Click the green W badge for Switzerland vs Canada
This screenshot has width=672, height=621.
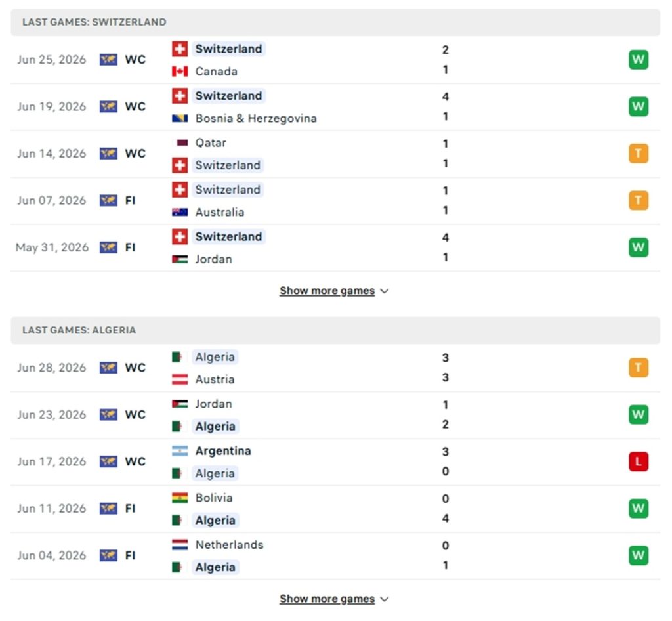(638, 60)
